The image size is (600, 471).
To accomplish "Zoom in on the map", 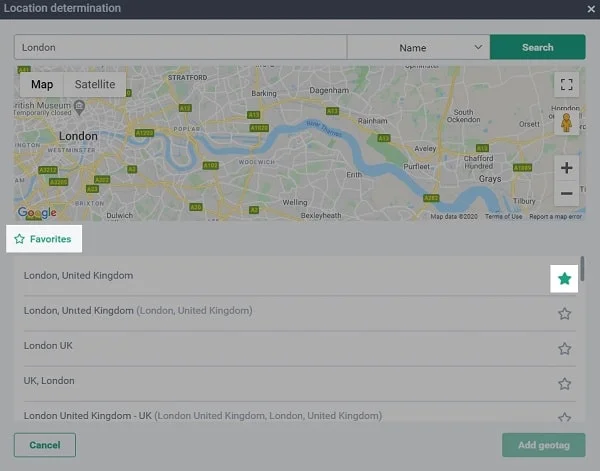I will [566, 168].
